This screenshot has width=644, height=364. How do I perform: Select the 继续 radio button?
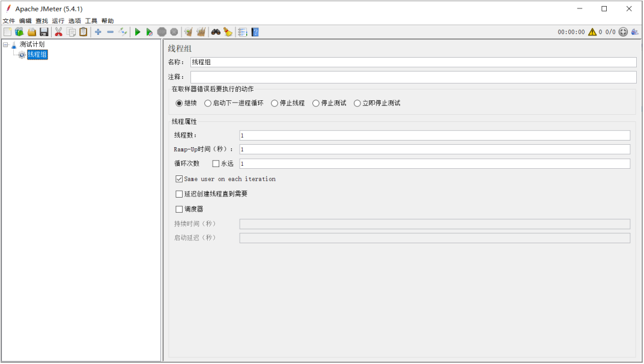(179, 103)
